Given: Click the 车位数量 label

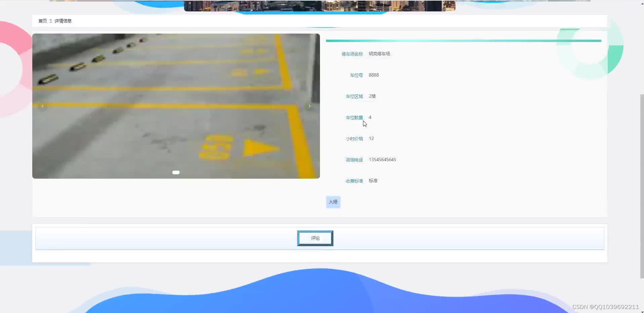Looking at the screenshot, I should (x=354, y=118).
